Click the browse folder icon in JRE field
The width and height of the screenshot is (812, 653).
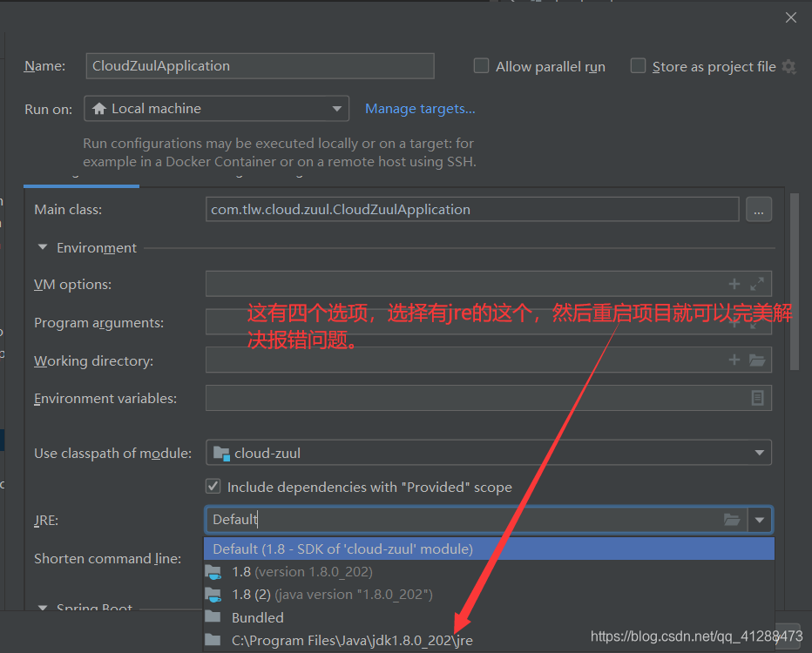pos(732,520)
